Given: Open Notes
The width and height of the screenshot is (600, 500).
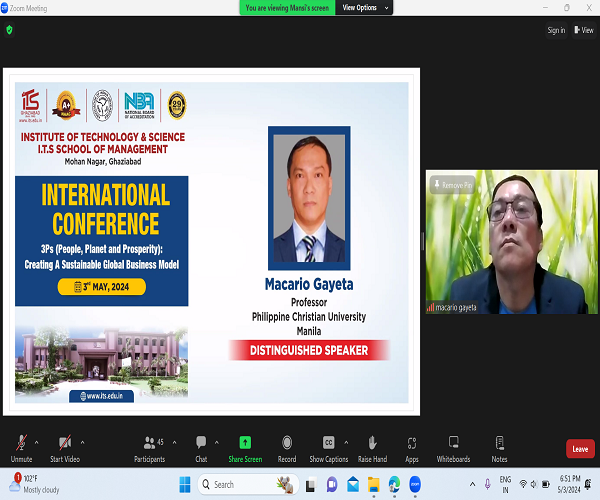Looking at the screenshot, I should (499, 449).
